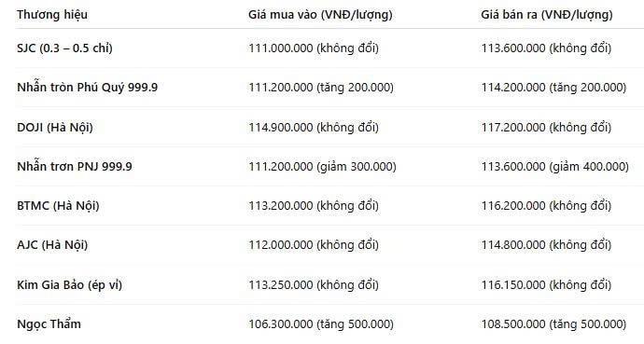Viewport: 644px width, 344px height.
Task: Click the Giá mua vào column header
Action: point(320,15)
